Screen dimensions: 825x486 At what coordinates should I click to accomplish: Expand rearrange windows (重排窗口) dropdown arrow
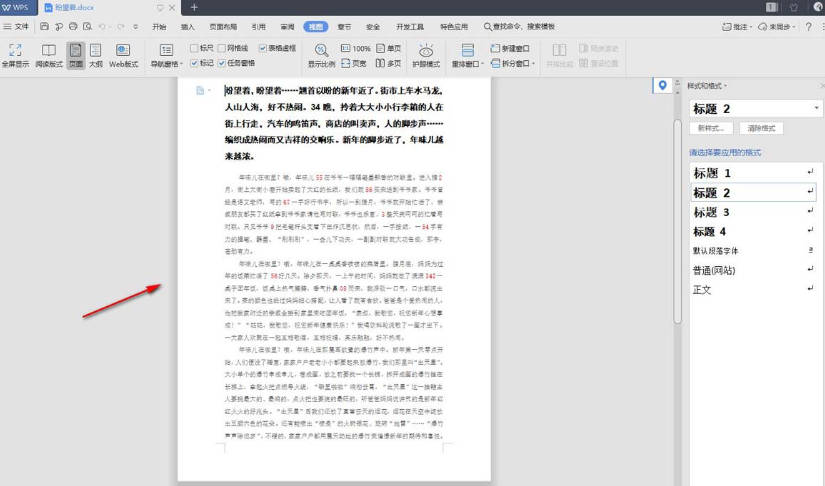(482, 64)
